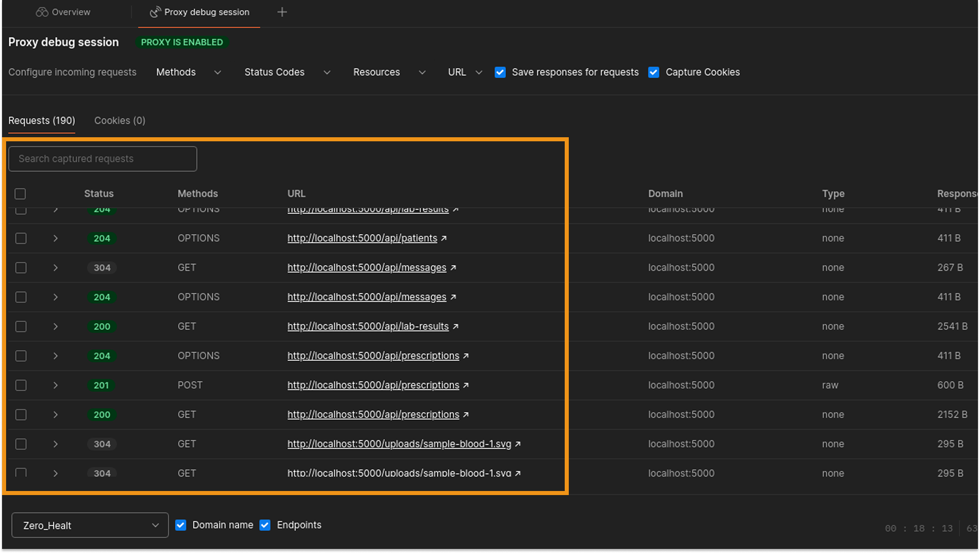This screenshot has width=980, height=553.
Task: Open patients URL external link arrow
Action: tap(444, 238)
